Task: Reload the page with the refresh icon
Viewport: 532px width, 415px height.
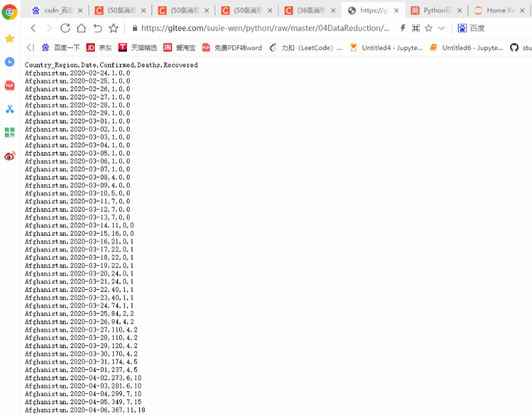Action: click(65, 28)
